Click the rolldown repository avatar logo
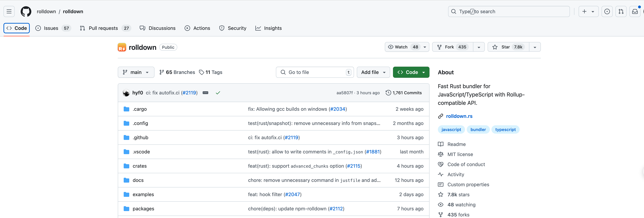 pyautogui.click(x=122, y=47)
